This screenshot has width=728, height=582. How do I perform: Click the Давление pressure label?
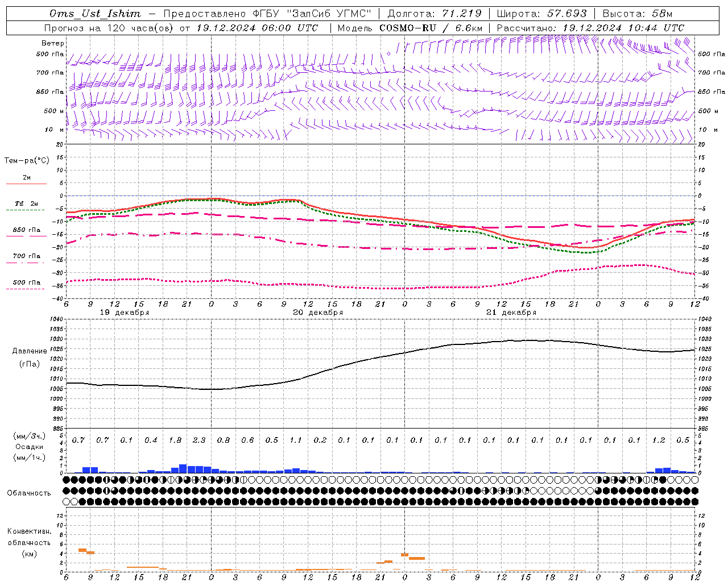(x=30, y=351)
